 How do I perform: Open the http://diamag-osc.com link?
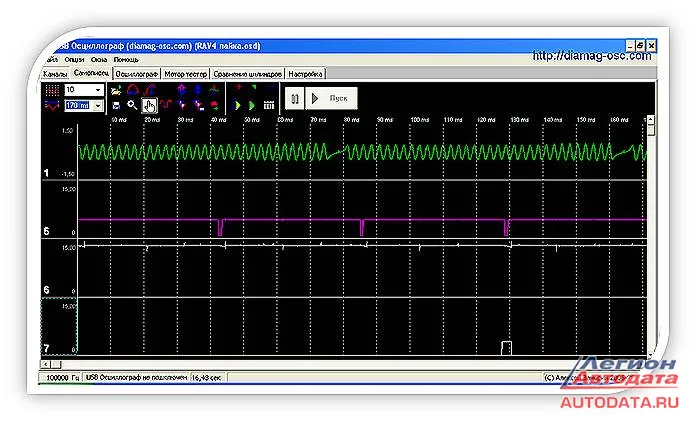(x=592, y=56)
